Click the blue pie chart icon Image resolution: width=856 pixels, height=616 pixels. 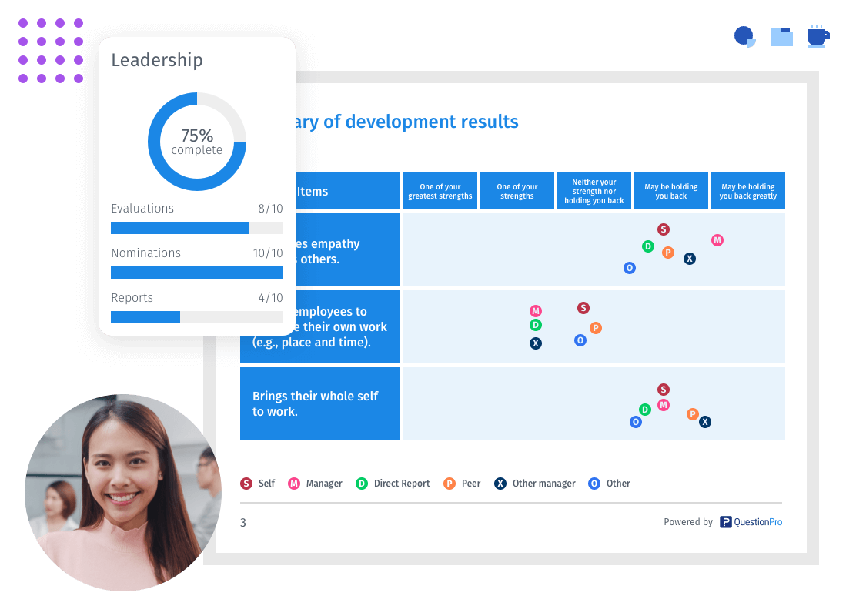[744, 36]
